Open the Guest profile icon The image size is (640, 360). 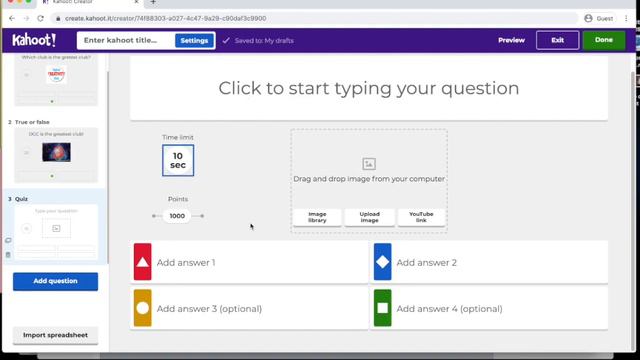point(588,18)
